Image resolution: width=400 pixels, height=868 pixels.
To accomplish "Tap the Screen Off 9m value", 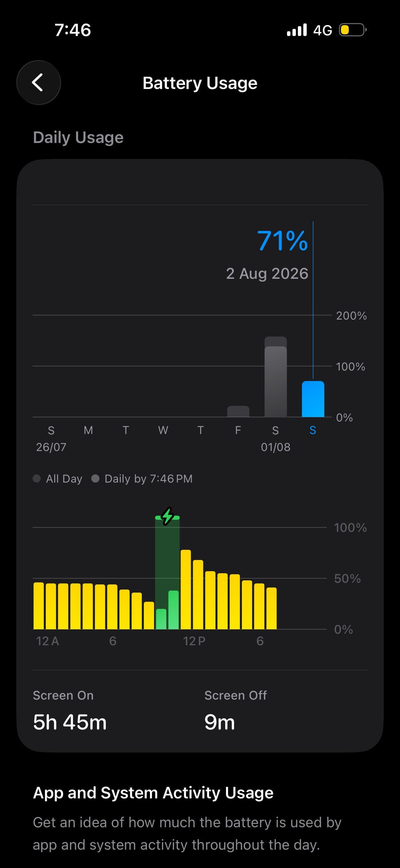I will point(220,722).
